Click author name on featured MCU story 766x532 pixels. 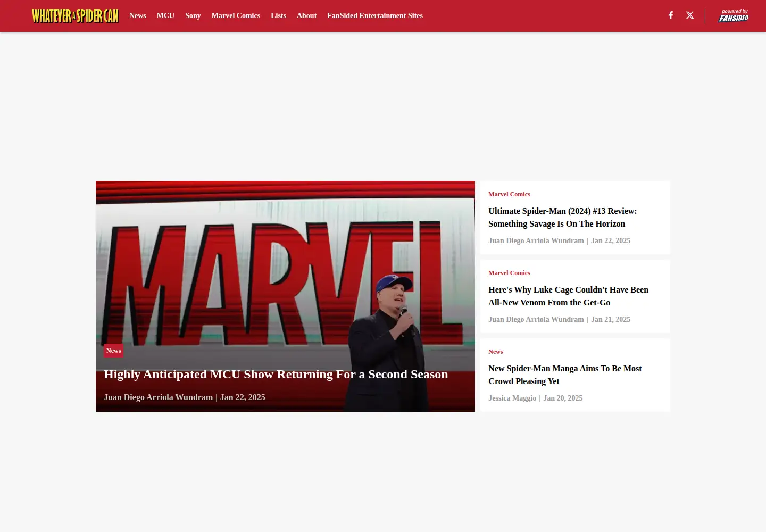158,397
